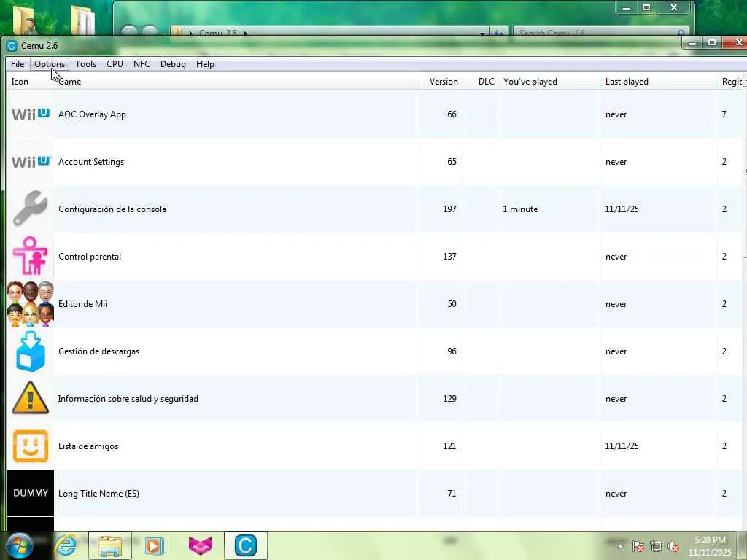The height and width of the screenshot is (560, 747).
Task: Sort by the DLC column header
Action: [480, 82]
